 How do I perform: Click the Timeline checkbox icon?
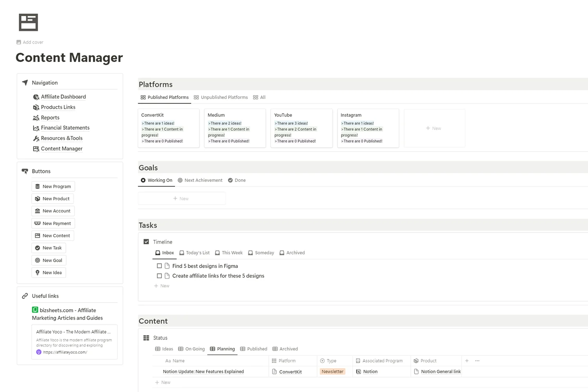click(146, 242)
